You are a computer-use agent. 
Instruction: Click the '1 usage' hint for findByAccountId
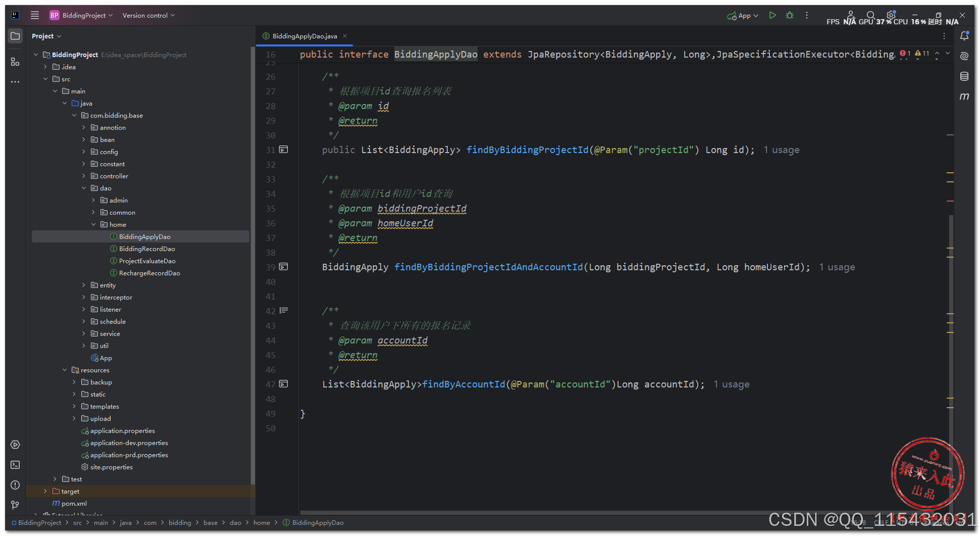coord(732,384)
